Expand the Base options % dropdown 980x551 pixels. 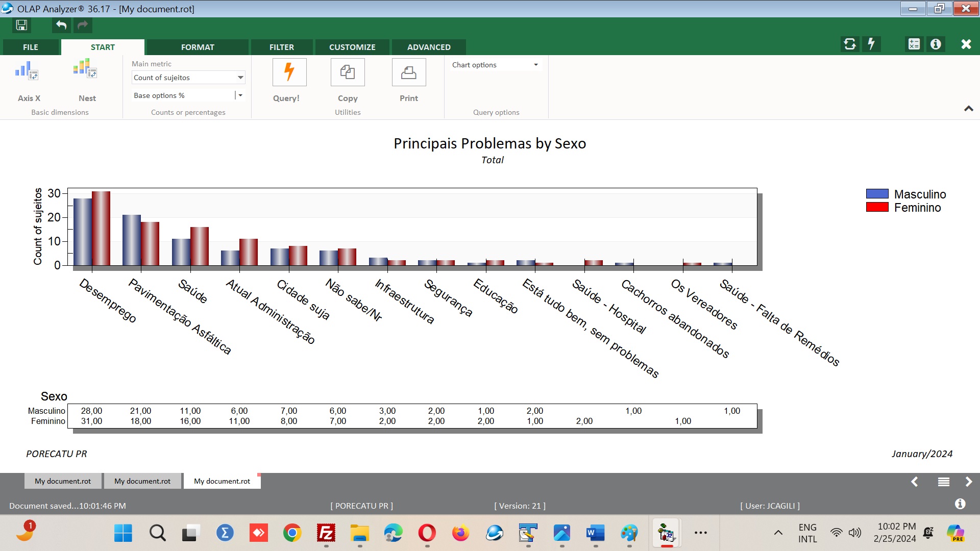point(240,95)
